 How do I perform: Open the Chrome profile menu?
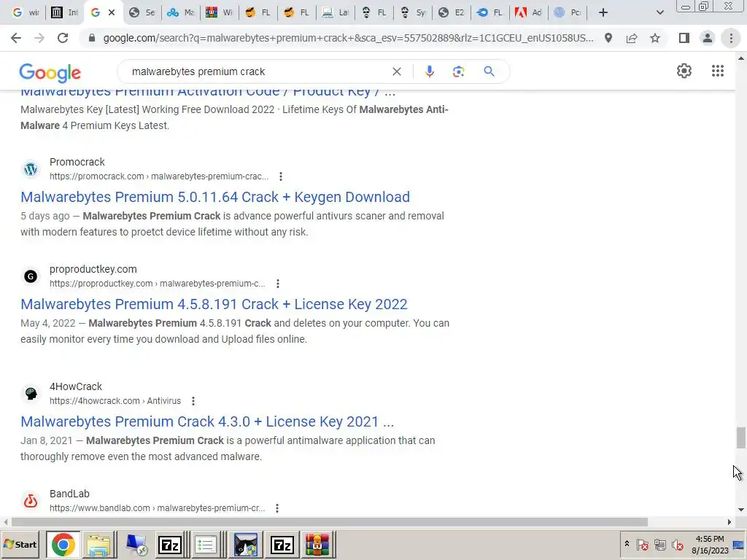pyautogui.click(x=708, y=38)
